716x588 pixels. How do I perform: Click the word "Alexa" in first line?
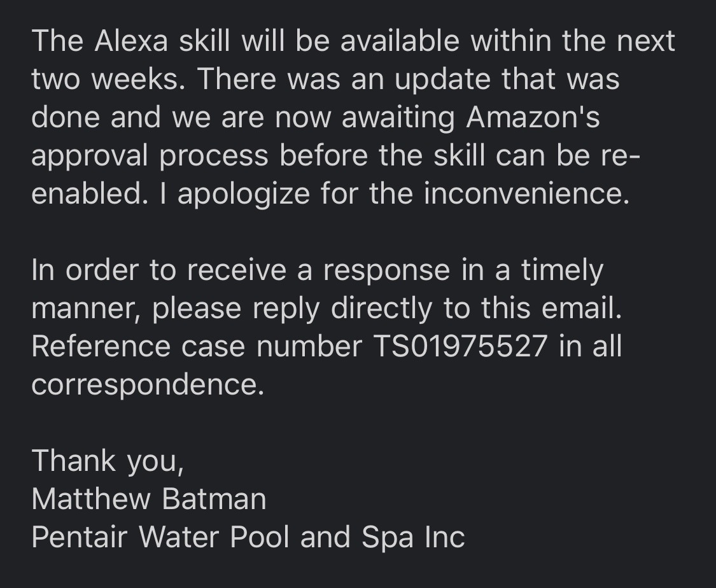(x=132, y=41)
